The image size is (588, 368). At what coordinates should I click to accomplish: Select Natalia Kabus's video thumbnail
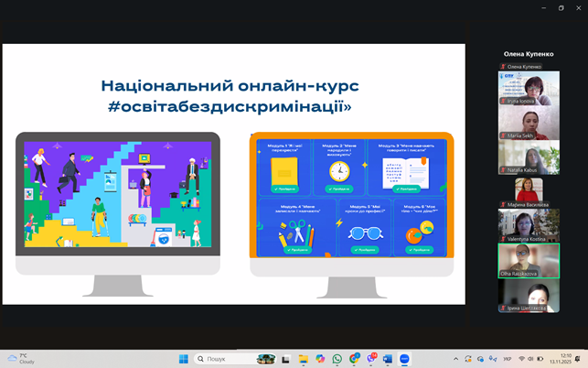click(x=529, y=157)
